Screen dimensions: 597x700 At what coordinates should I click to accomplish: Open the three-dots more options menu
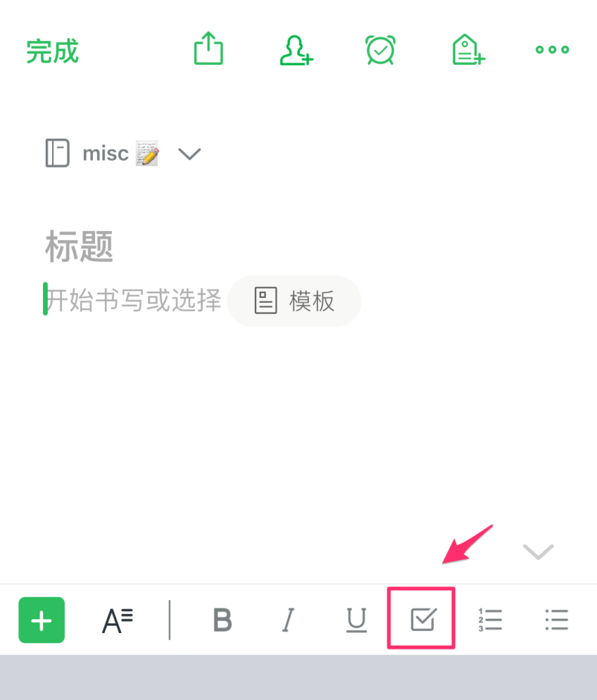click(x=553, y=49)
